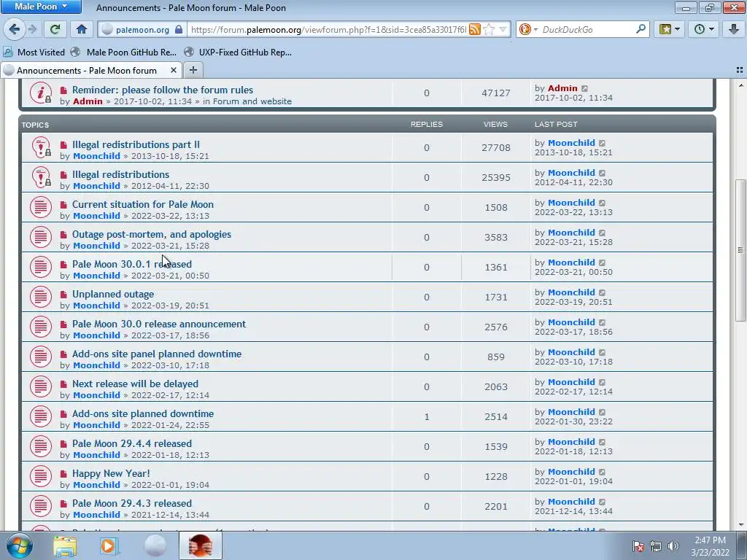Click the 27708 views count

495,147
